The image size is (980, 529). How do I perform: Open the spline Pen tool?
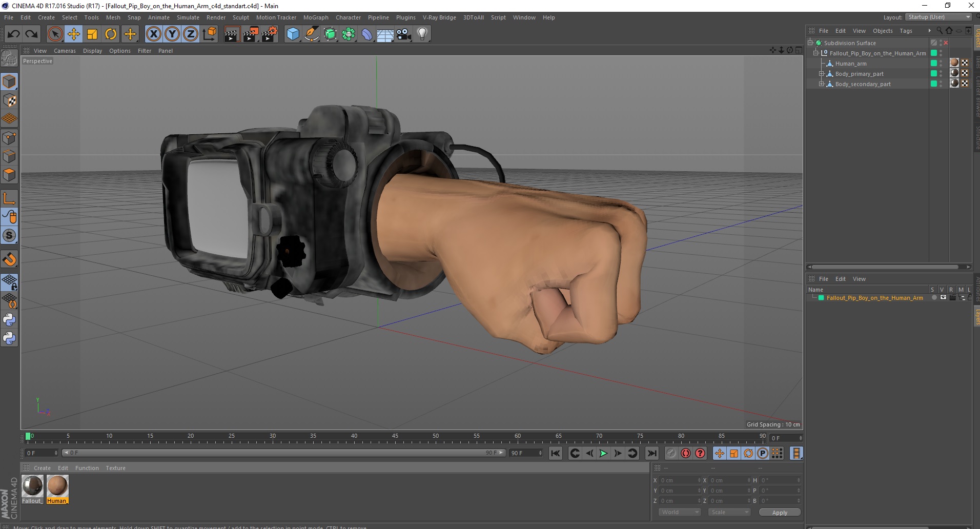point(311,34)
